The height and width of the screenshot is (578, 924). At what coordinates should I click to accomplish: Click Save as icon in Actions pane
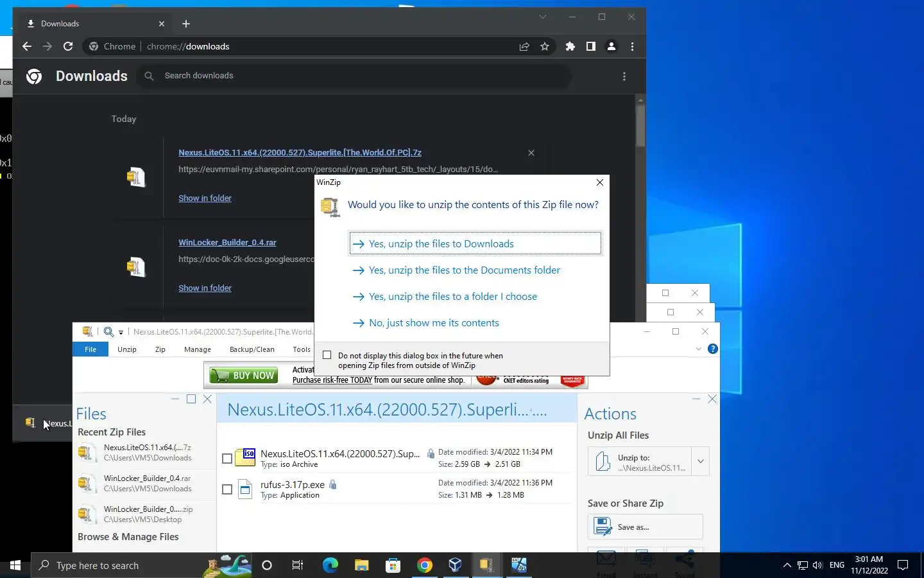tap(603, 527)
